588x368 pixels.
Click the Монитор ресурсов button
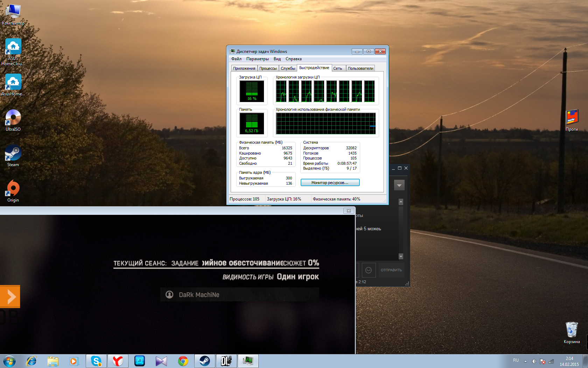coord(330,183)
